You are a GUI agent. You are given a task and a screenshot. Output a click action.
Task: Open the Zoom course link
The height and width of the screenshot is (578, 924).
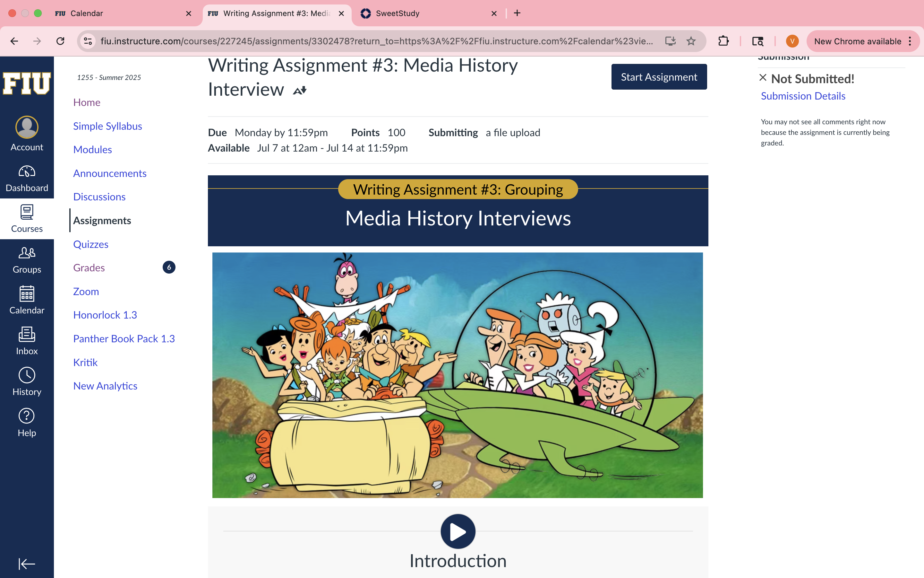86,291
